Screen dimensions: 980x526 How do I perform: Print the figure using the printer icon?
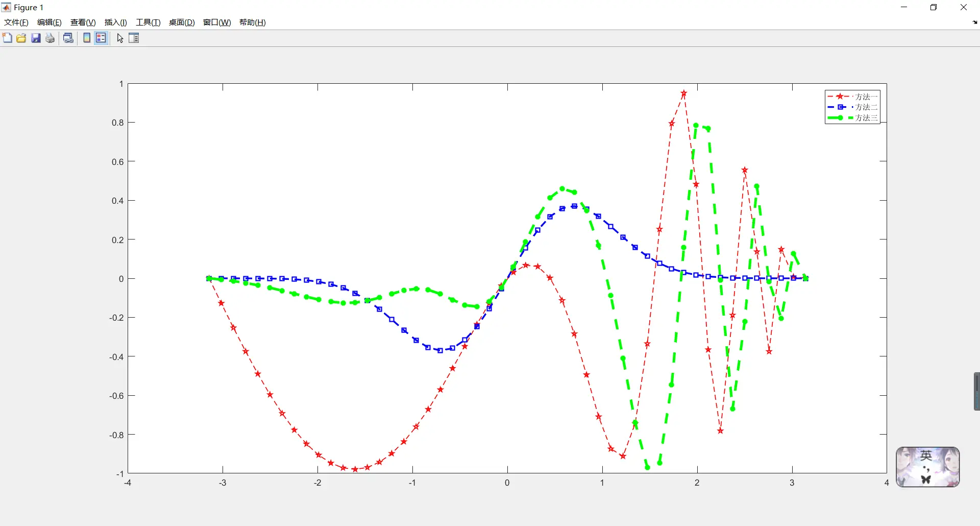50,38
